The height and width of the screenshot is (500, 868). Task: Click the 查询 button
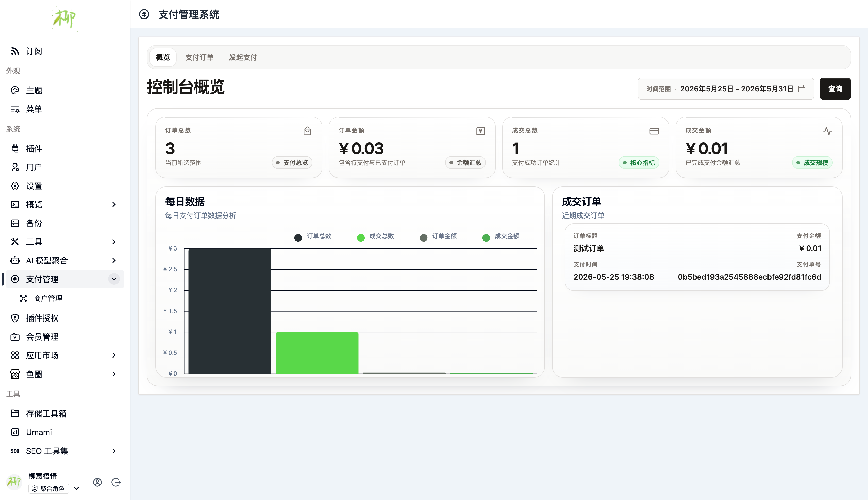pos(835,89)
